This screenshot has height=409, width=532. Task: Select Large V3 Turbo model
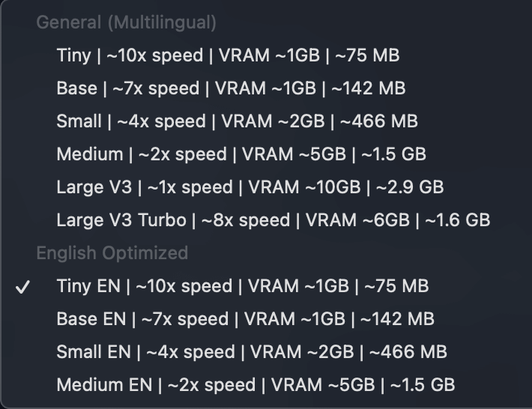point(273,220)
